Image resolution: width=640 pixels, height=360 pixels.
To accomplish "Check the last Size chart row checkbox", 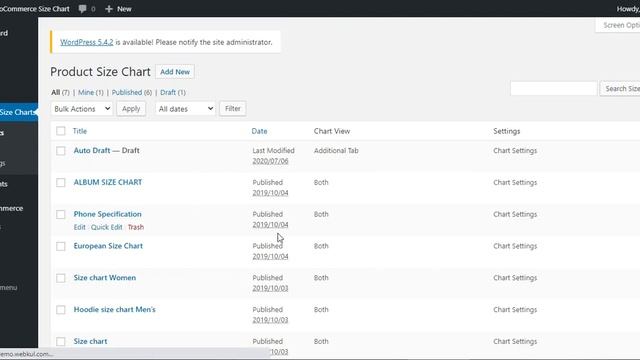I will pyautogui.click(x=61, y=342).
